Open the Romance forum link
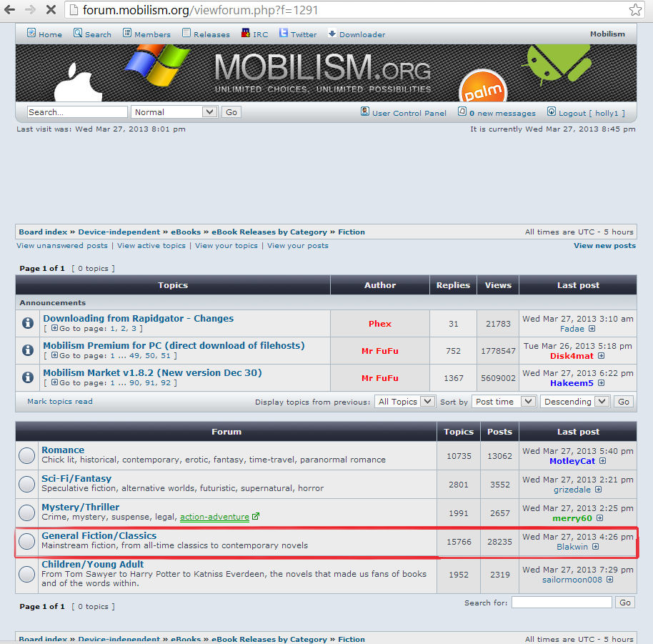 pyautogui.click(x=63, y=450)
